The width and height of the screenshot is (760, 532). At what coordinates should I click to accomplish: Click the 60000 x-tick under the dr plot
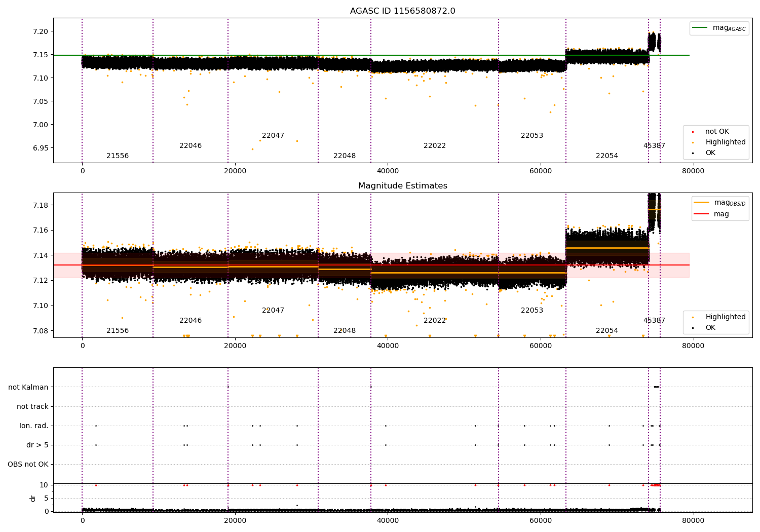point(541,521)
